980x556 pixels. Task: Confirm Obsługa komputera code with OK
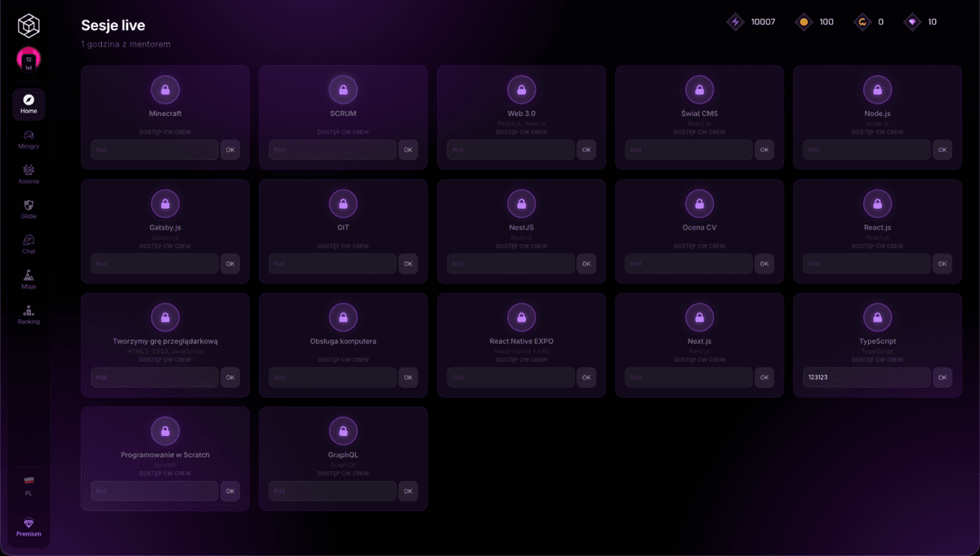click(408, 377)
